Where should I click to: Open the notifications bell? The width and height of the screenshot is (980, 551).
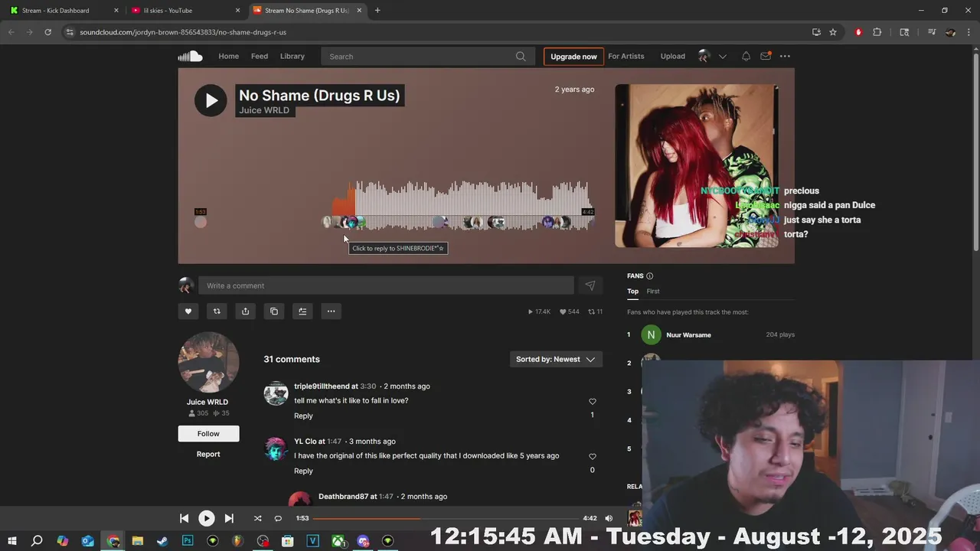[x=746, y=56]
